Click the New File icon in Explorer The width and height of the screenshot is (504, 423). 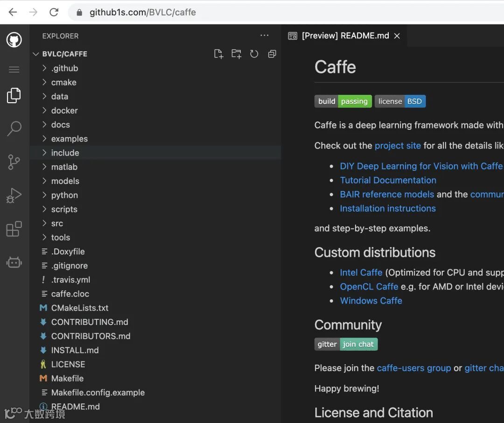[218, 54]
